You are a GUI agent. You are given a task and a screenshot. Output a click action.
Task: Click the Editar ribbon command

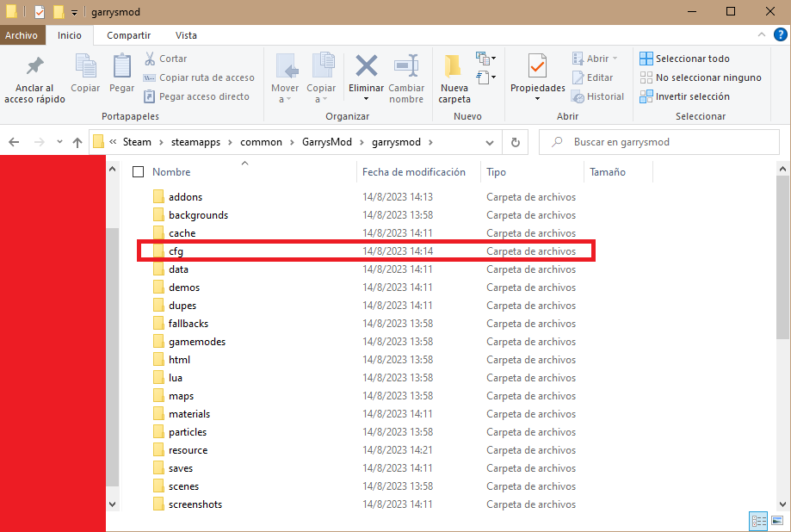(x=593, y=77)
